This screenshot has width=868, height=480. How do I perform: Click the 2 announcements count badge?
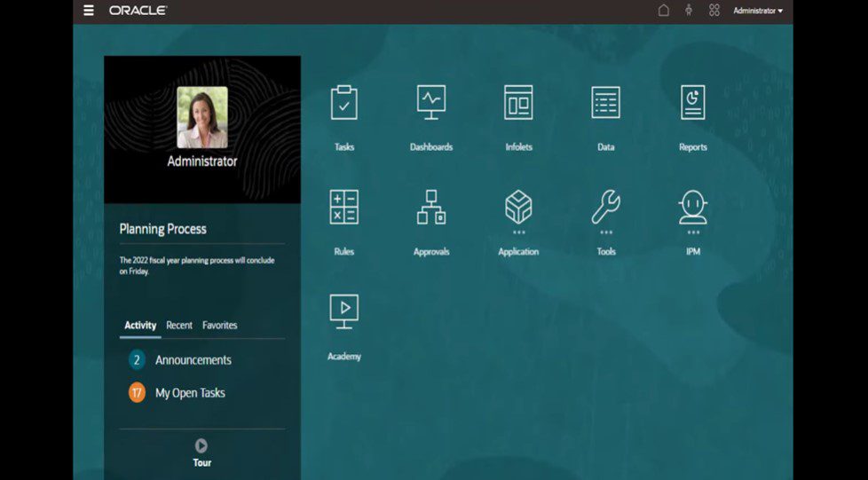pyautogui.click(x=137, y=360)
